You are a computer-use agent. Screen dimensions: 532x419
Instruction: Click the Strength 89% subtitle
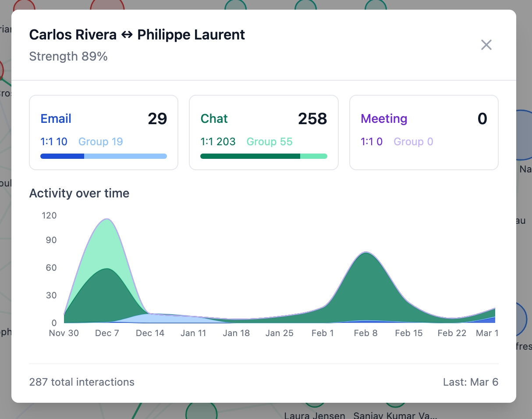click(68, 57)
